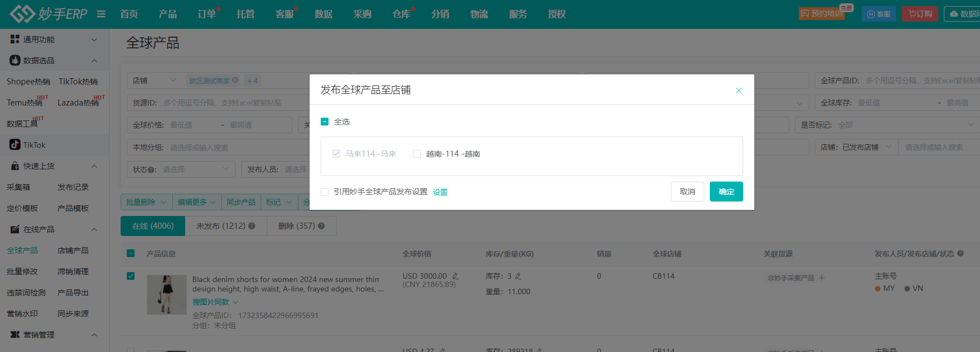Open 发布记录 in the sidebar
This screenshot has height=352, width=980.
pos(73,187)
